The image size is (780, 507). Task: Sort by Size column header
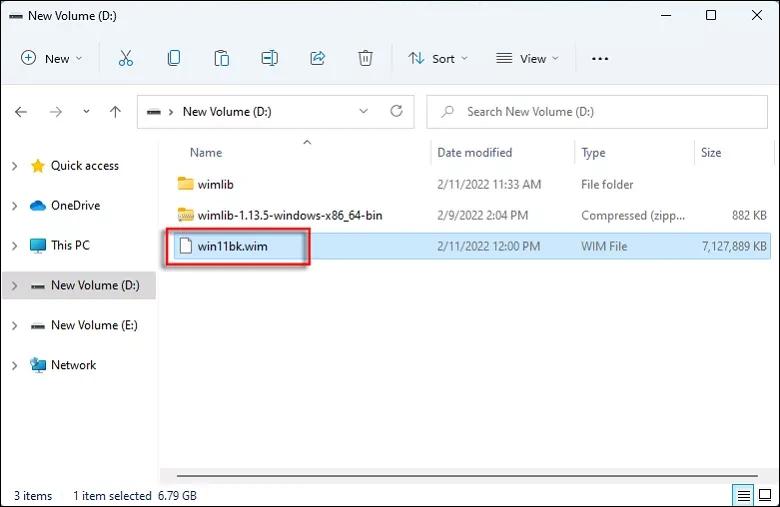point(711,153)
